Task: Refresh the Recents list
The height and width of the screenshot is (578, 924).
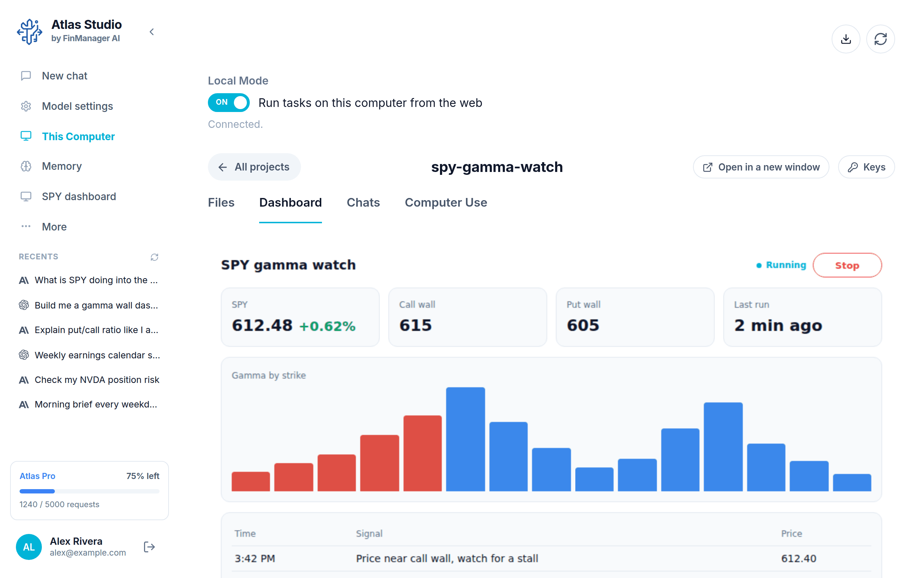Action: pos(154,257)
